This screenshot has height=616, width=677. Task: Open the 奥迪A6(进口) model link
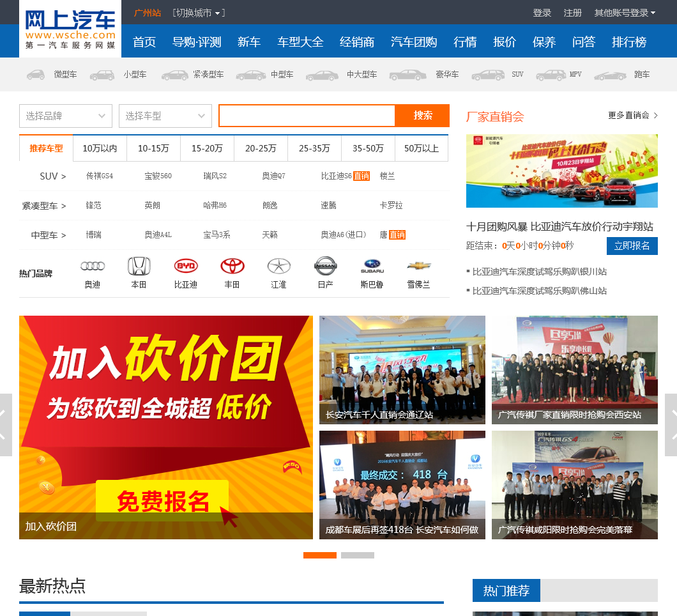[343, 235]
